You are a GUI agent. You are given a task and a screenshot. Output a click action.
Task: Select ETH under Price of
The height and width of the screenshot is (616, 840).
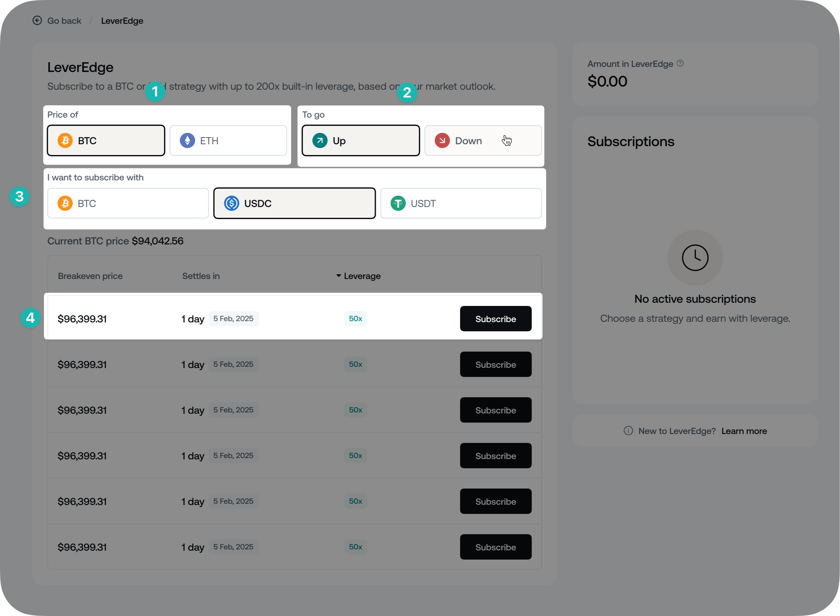click(228, 140)
